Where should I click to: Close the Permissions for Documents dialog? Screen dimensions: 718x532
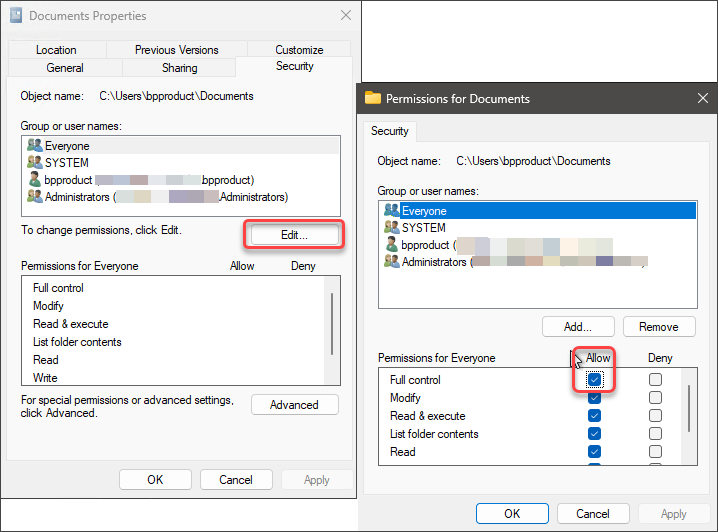[703, 98]
